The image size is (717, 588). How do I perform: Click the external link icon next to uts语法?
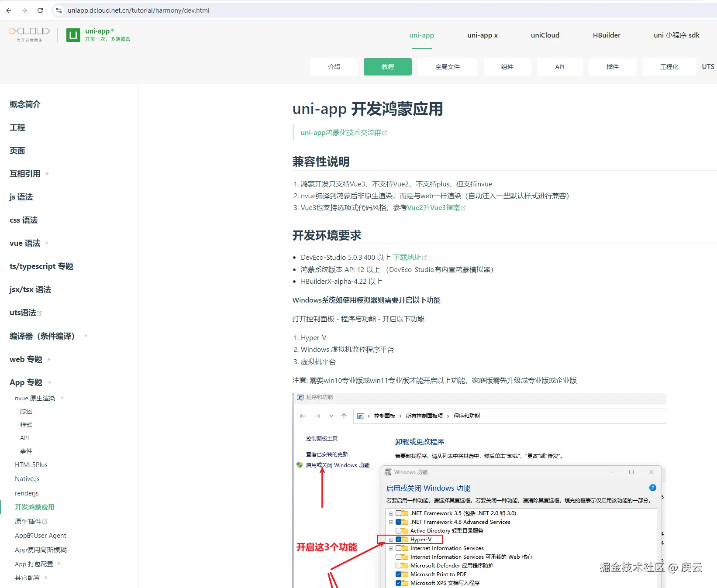[x=39, y=313]
